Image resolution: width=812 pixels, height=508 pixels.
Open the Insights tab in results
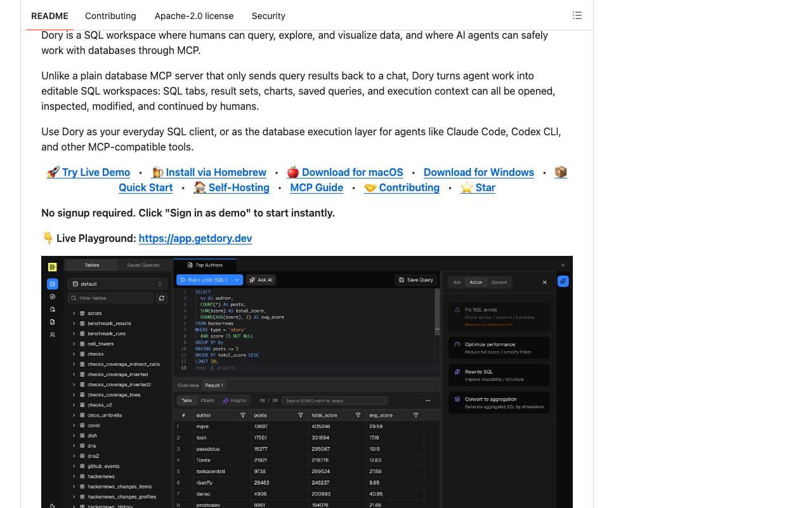(x=234, y=401)
